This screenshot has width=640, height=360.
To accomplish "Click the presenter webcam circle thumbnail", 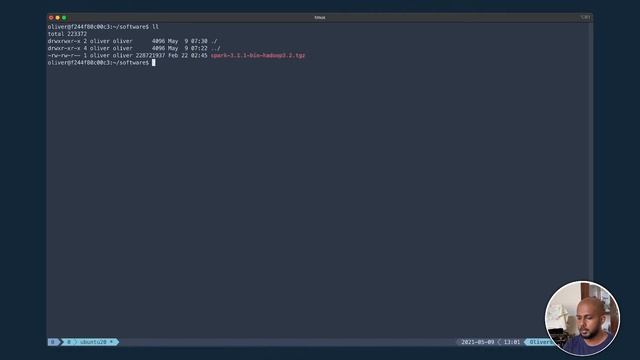I will tap(582, 318).
